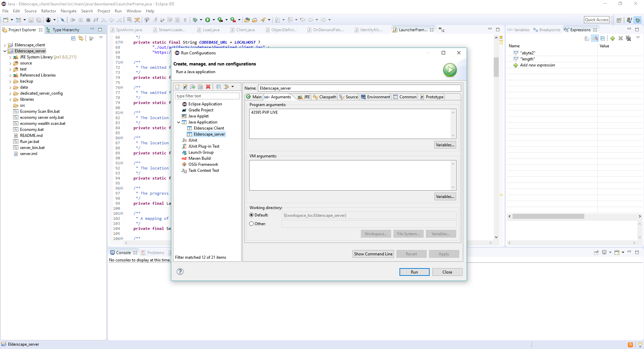Viewport: 644px width, 349px height.
Task: Expand JRE System Library node
Action: point(10,57)
